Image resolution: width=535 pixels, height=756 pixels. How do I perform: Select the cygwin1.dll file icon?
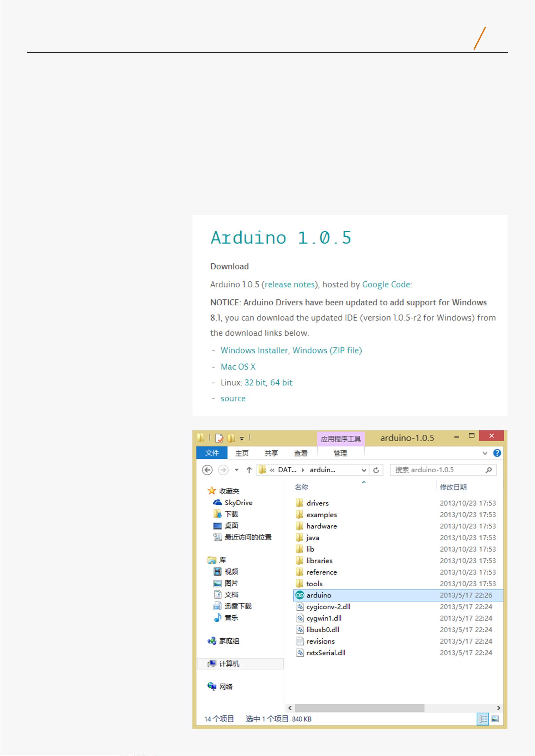point(299,618)
